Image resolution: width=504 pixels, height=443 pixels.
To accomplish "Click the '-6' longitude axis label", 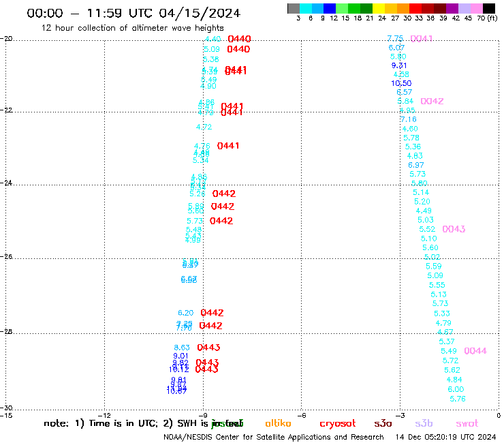I will (x=302, y=415).
